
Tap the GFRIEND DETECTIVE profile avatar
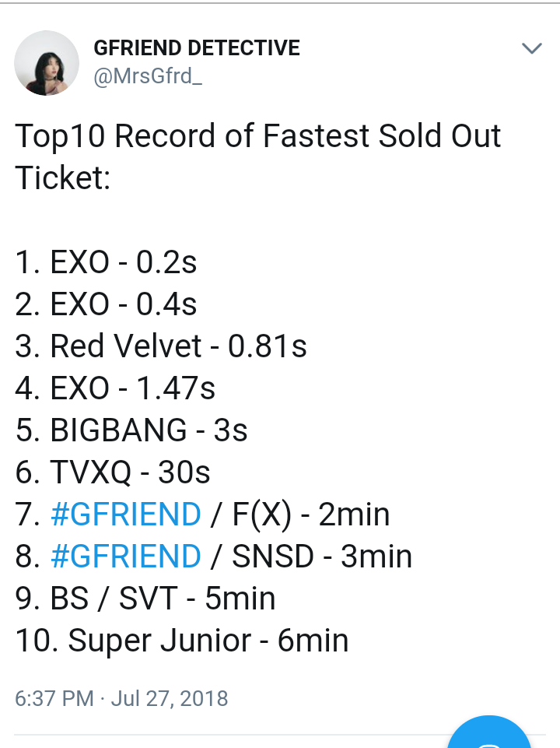47,63
